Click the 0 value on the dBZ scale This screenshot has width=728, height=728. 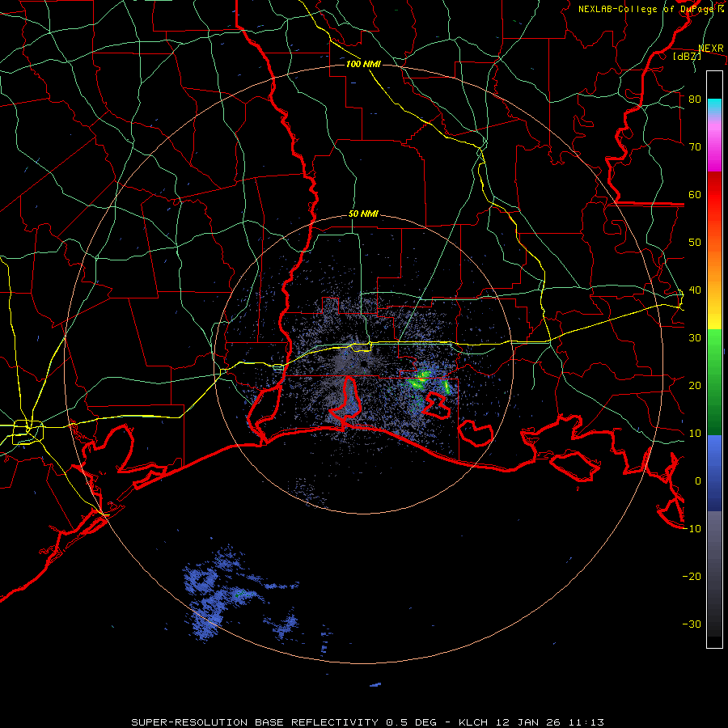pyautogui.click(x=698, y=481)
